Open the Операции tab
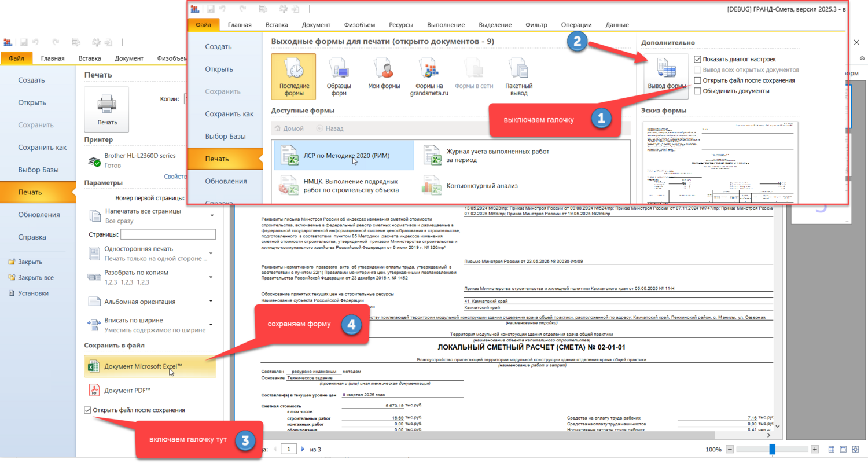Viewport: 868px width, 463px height. [576, 25]
